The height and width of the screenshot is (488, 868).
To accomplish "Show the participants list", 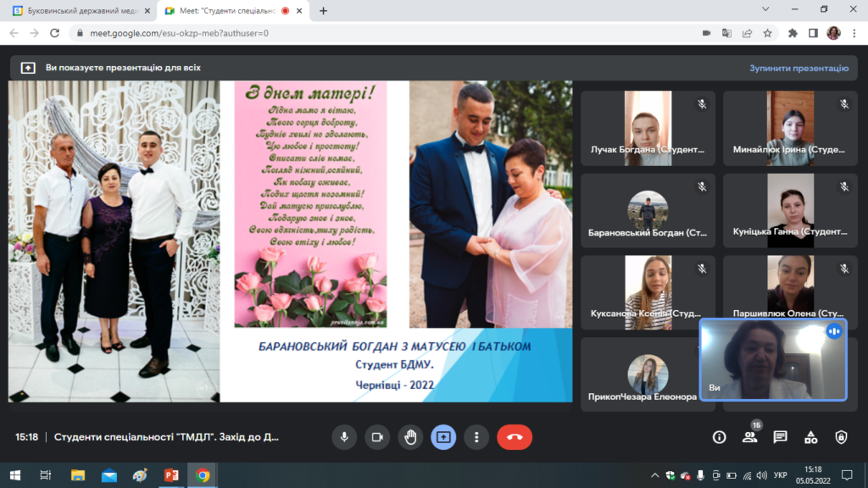I will (750, 437).
